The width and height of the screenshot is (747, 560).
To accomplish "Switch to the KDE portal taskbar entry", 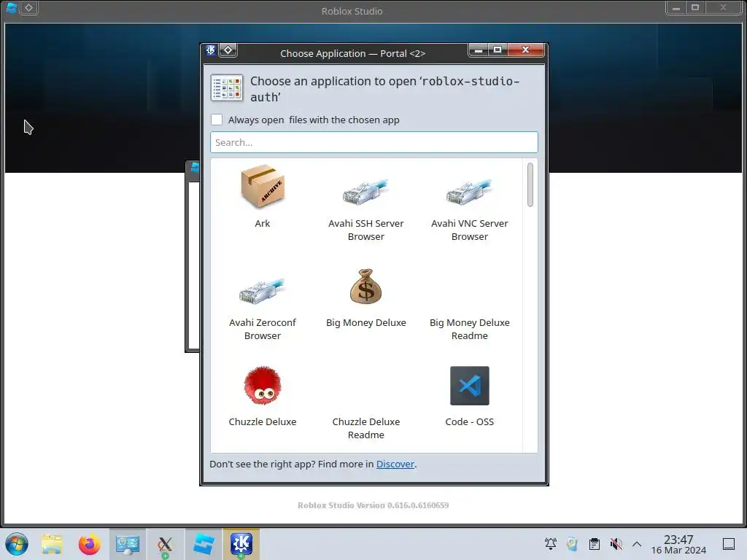I will point(241,544).
